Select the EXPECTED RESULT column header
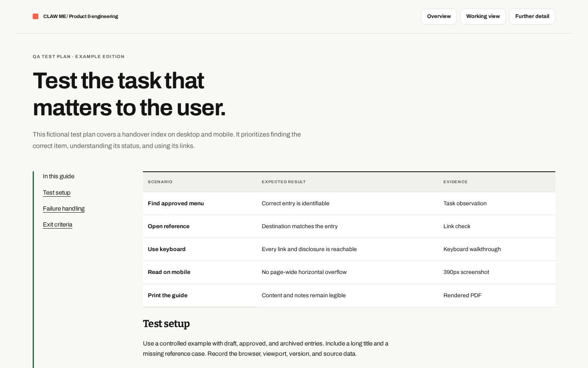Viewport: 588px width, 368px height. [x=347, y=182]
